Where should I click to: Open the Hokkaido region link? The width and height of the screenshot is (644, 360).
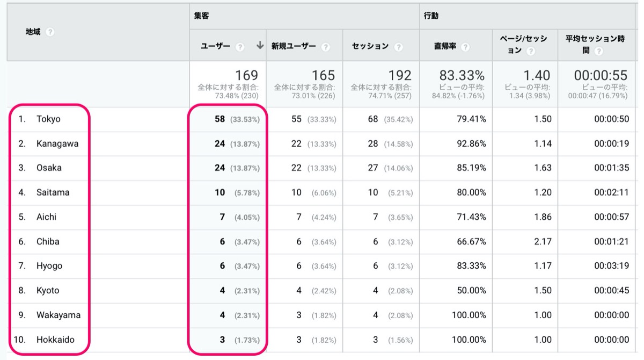pyautogui.click(x=55, y=340)
